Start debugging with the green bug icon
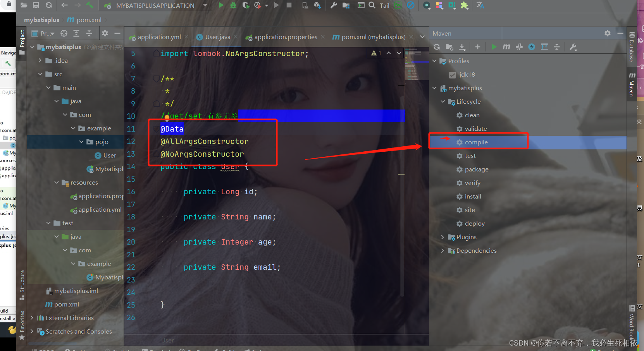 point(233,5)
